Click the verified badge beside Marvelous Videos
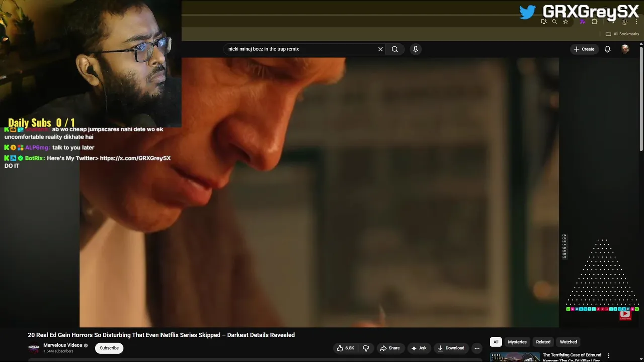Image resolution: width=644 pixels, height=362 pixels. pyautogui.click(x=86, y=345)
